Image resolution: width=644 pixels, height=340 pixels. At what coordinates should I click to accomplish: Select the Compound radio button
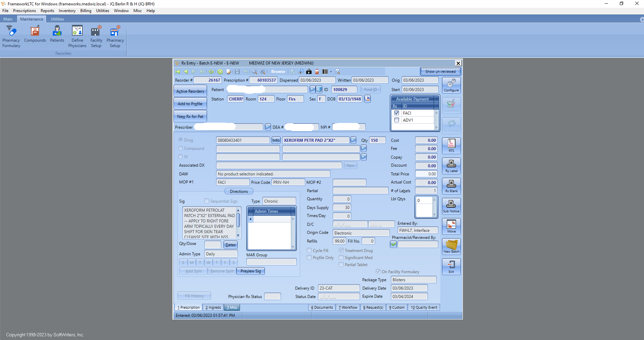[x=180, y=148]
